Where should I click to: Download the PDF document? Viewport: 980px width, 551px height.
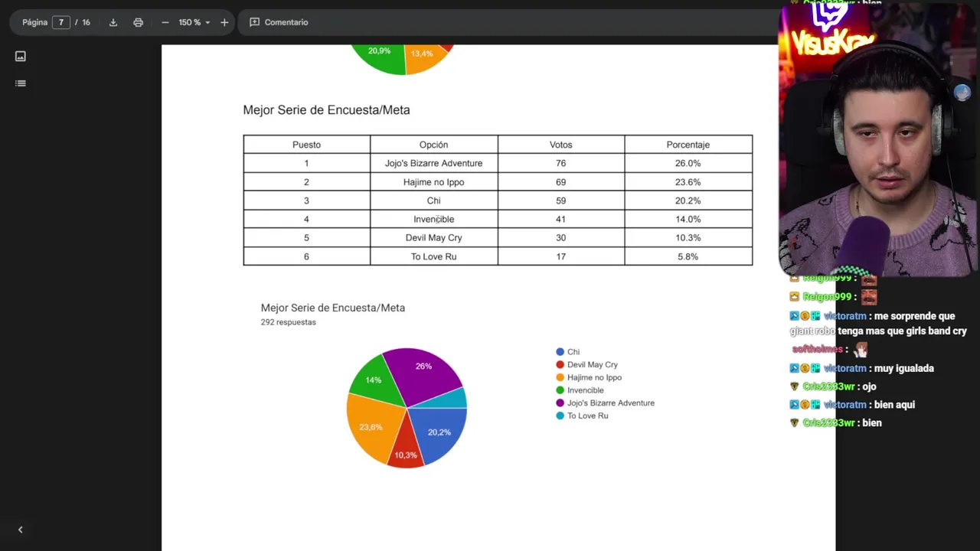click(x=113, y=22)
